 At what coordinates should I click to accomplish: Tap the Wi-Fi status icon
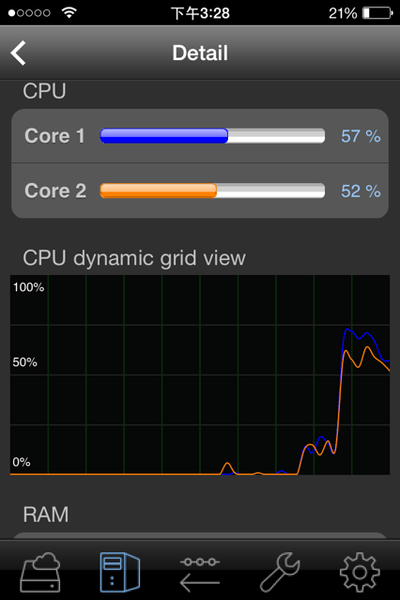[x=69, y=13]
